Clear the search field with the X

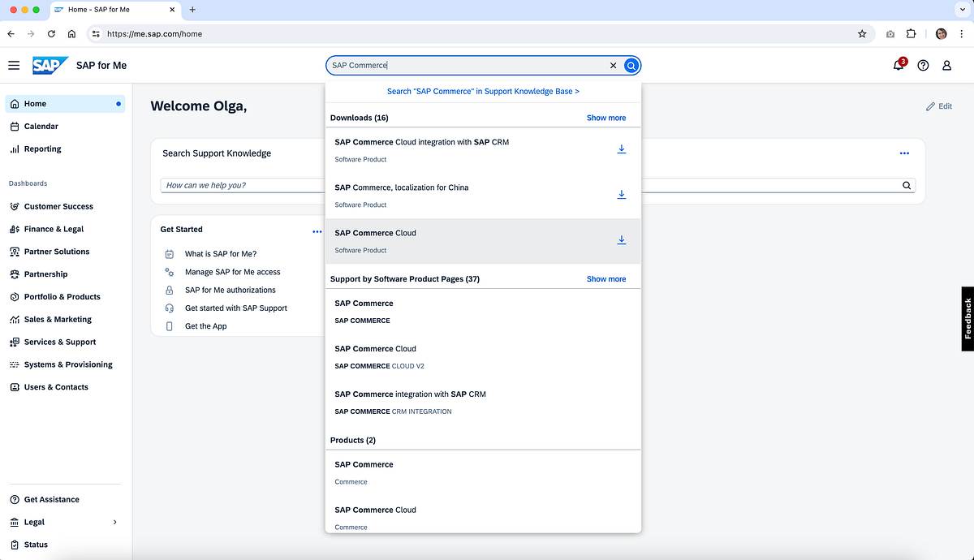point(613,65)
